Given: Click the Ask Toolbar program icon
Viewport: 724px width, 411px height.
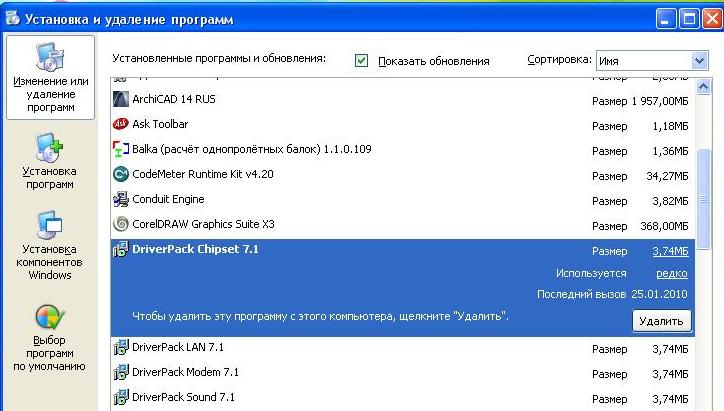Looking at the screenshot, I should click(121, 124).
